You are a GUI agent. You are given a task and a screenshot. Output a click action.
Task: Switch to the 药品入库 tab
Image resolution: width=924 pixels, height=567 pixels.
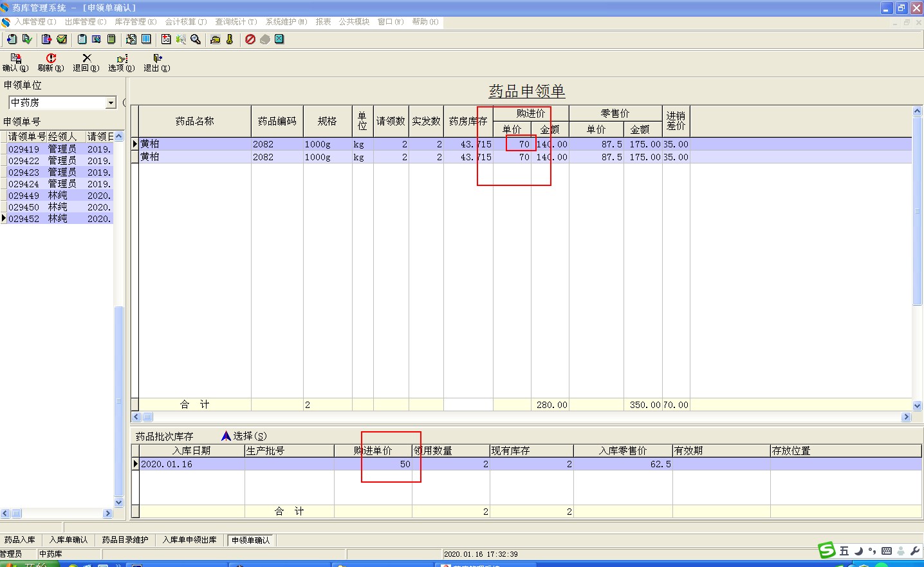pos(20,540)
